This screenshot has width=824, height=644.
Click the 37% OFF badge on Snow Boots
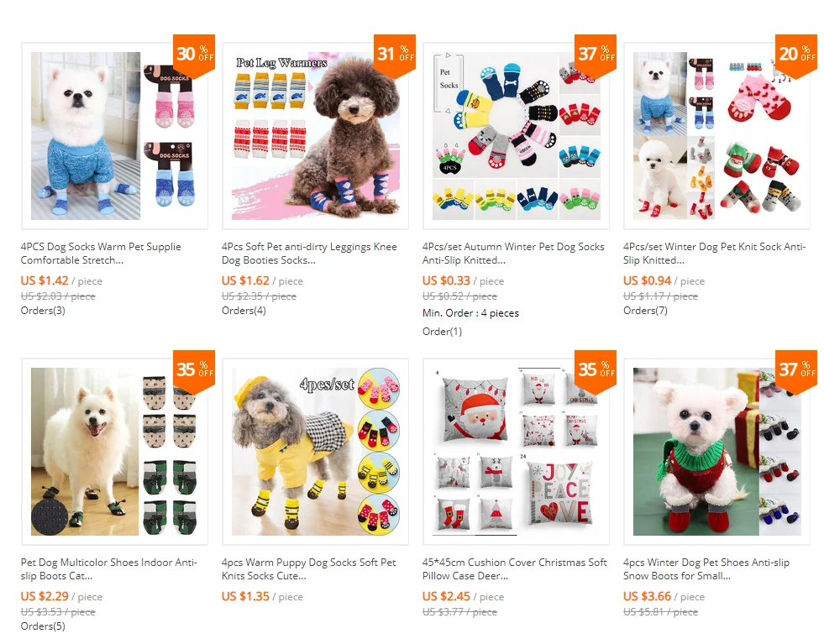(796, 370)
